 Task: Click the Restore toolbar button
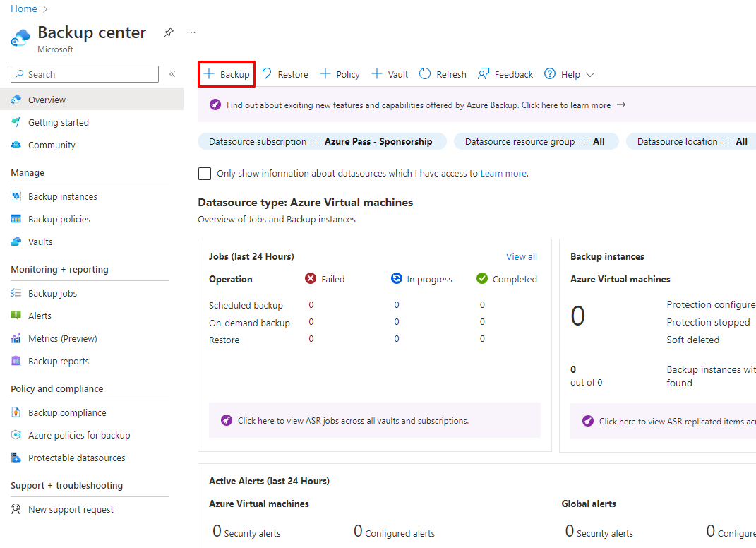point(285,74)
